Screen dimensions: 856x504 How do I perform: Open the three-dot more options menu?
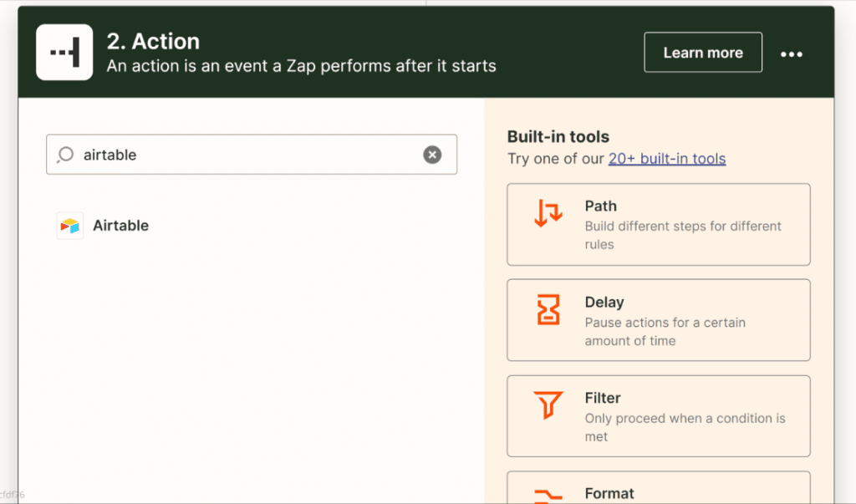coord(791,53)
